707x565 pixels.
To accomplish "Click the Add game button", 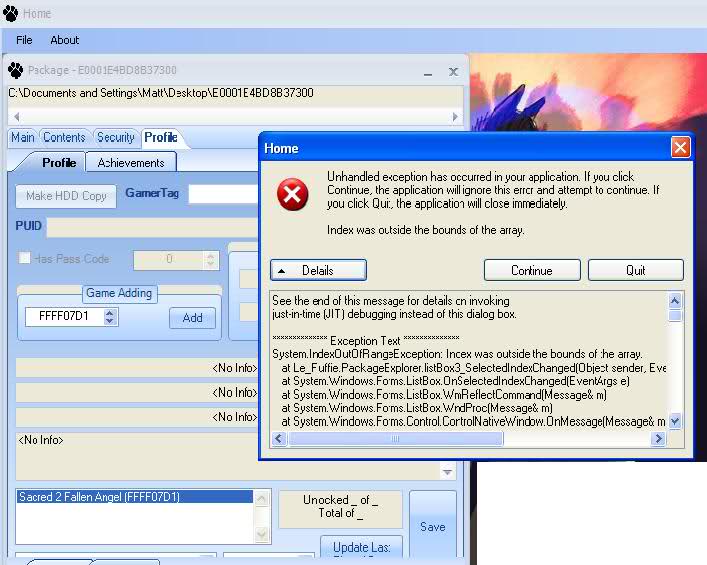I will pos(192,318).
